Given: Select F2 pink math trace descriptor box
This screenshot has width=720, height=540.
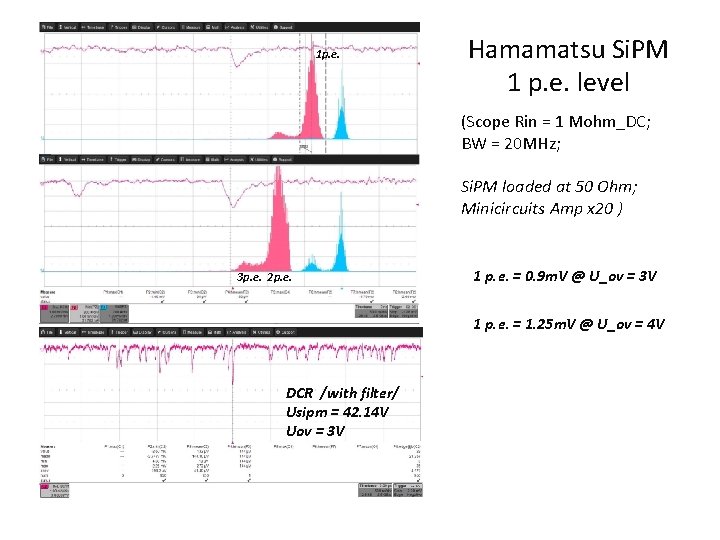Looking at the screenshot, I should (84, 314).
